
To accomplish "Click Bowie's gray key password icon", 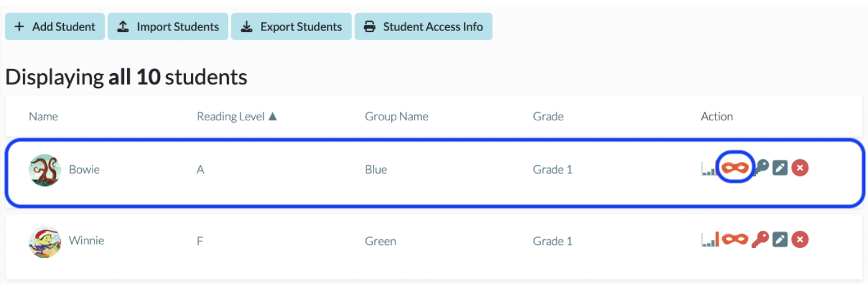I will [761, 167].
